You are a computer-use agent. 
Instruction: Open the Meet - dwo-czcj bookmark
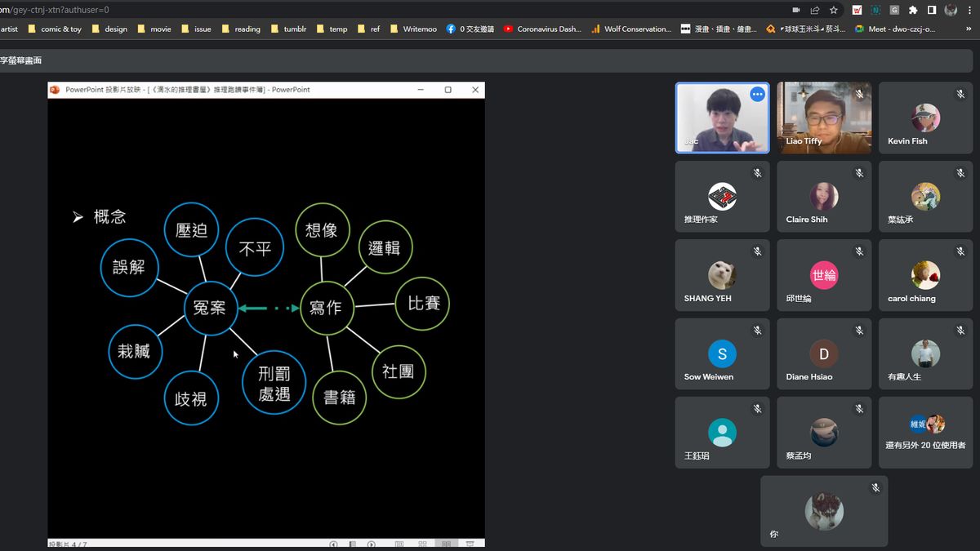894,29
